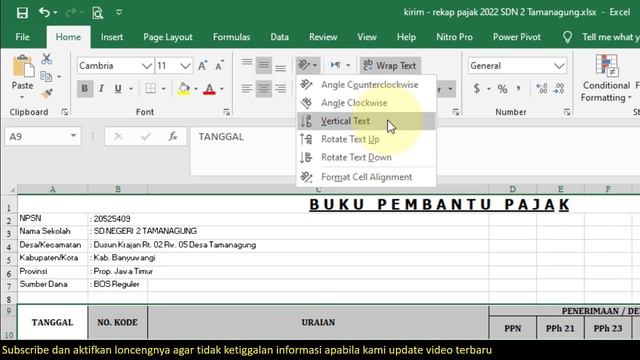Open Conditional Formatting menu
The width and height of the screenshot is (640, 360).
pos(606,78)
